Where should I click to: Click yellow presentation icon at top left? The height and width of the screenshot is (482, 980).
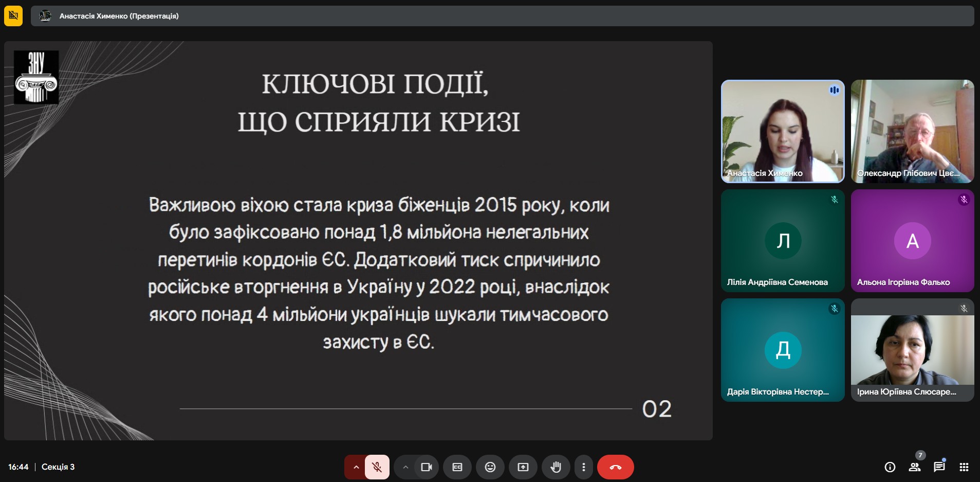[13, 16]
